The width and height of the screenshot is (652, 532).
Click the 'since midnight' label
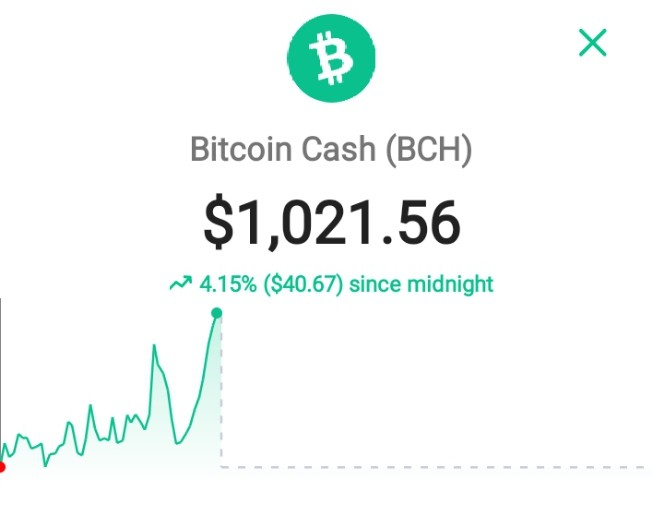pyautogui.click(x=421, y=285)
